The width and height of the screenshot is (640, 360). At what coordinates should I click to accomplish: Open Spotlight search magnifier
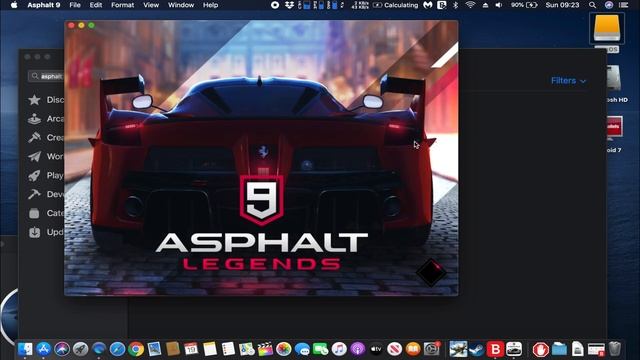coord(592,5)
